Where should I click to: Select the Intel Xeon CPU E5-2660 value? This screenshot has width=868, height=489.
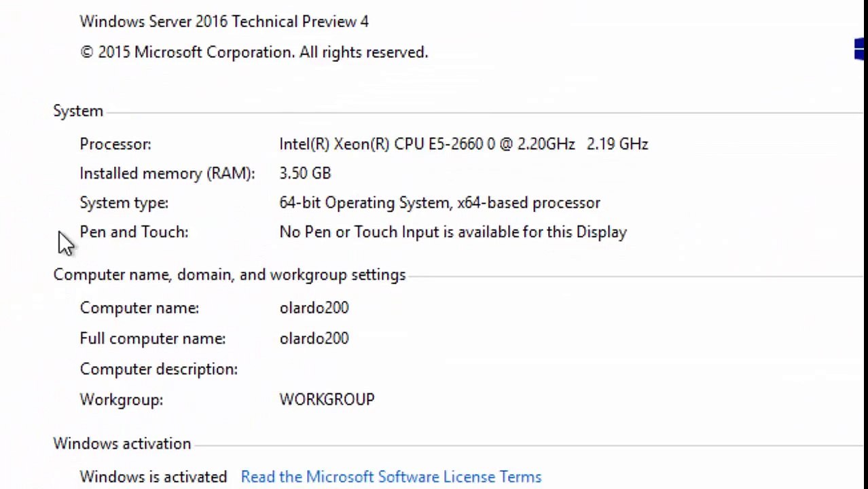(x=464, y=144)
